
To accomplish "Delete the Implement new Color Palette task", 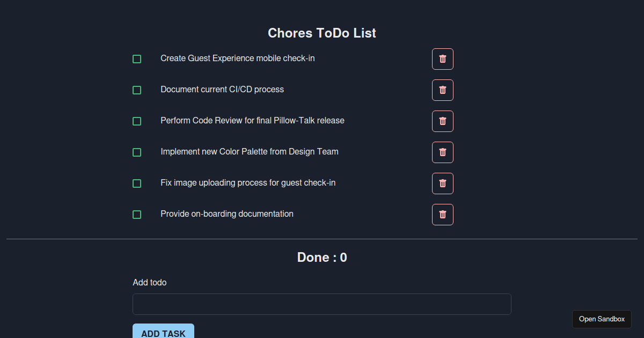I will pyautogui.click(x=442, y=152).
